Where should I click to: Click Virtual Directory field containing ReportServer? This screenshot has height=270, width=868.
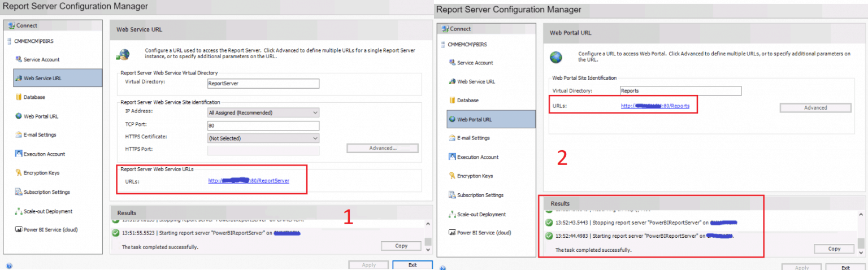click(x=263, y=84)
